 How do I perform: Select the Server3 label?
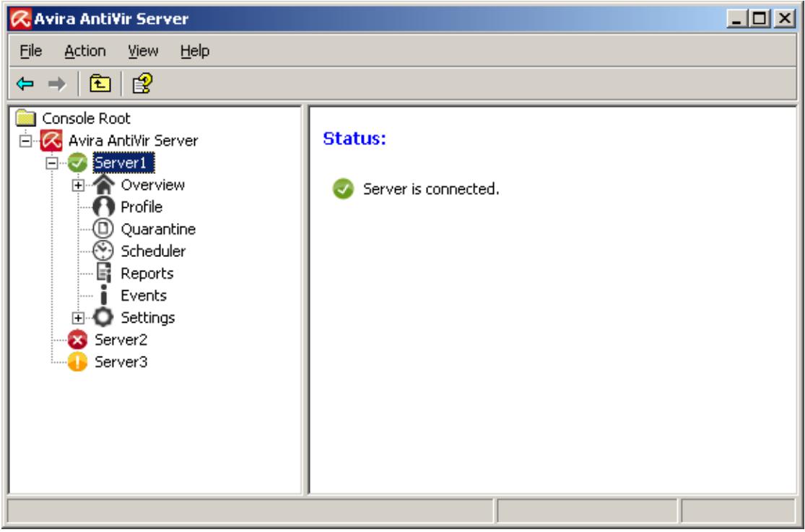click(121, 362)
